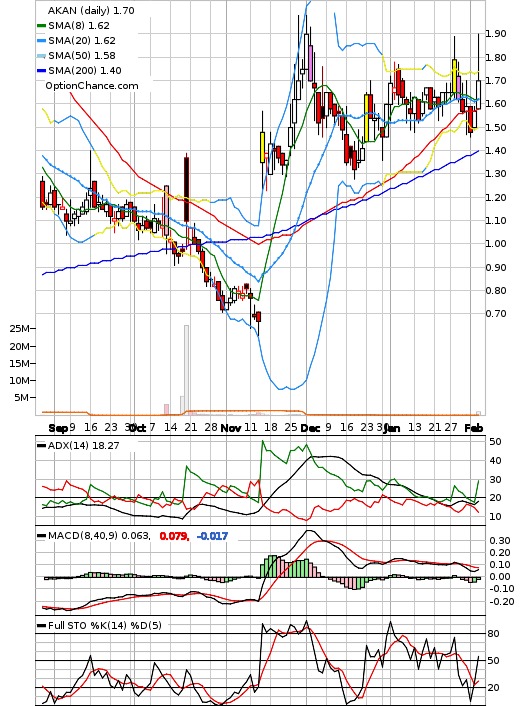Click the blue SMA(20) legend swatch

pyautogui.click(x=41, y=41)
